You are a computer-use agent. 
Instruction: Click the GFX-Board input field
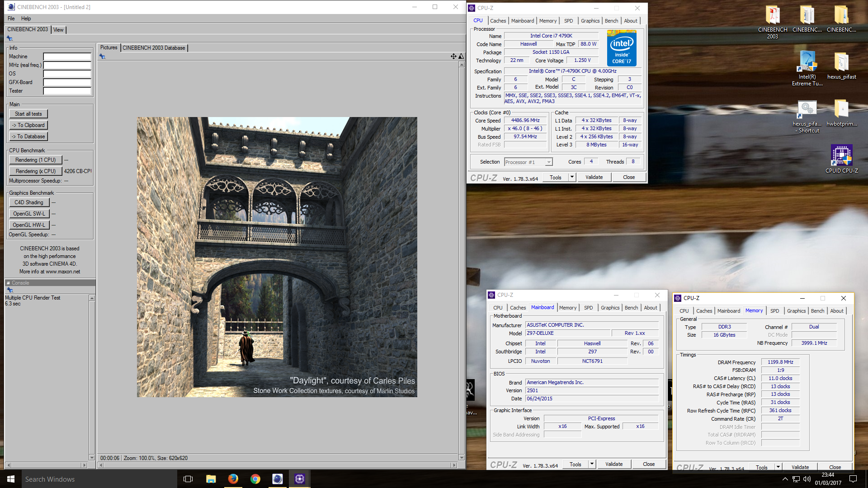coord(67,82)
